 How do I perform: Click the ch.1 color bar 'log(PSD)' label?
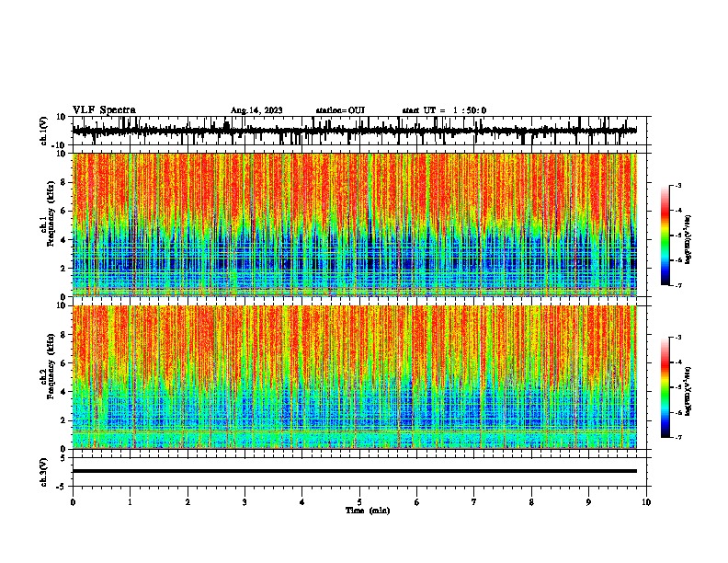click(x=688, y=240)
